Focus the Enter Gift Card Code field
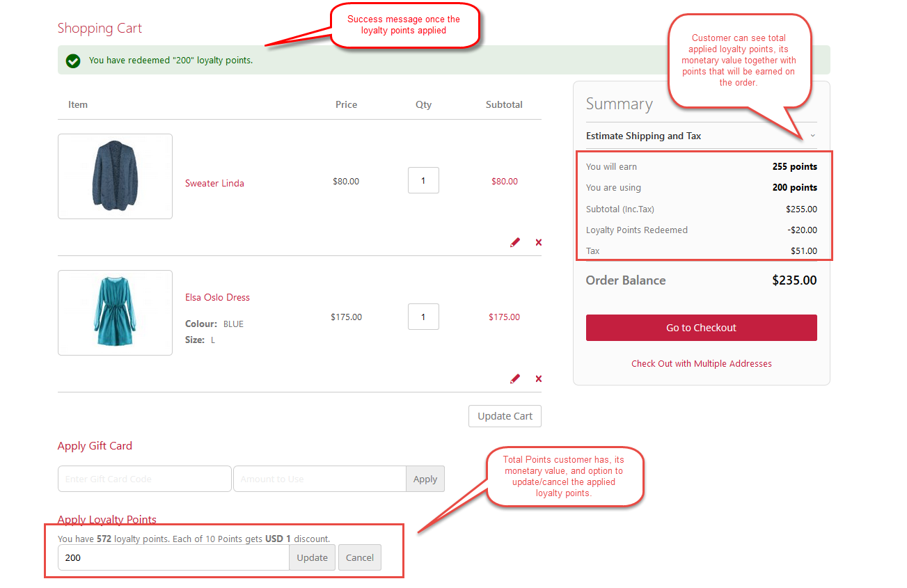The height and width of the screenshot is (588, 907). 144,479
